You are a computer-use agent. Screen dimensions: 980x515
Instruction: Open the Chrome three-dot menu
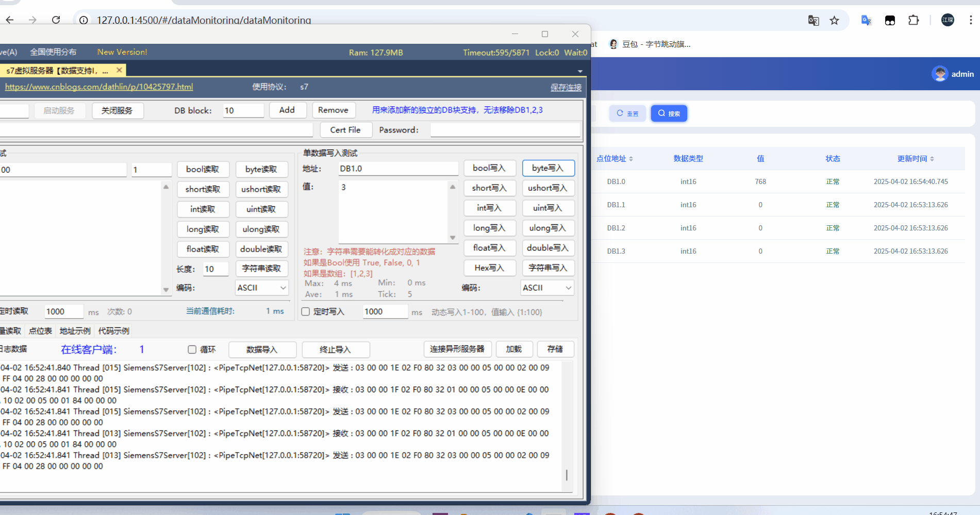click(970, 20)
